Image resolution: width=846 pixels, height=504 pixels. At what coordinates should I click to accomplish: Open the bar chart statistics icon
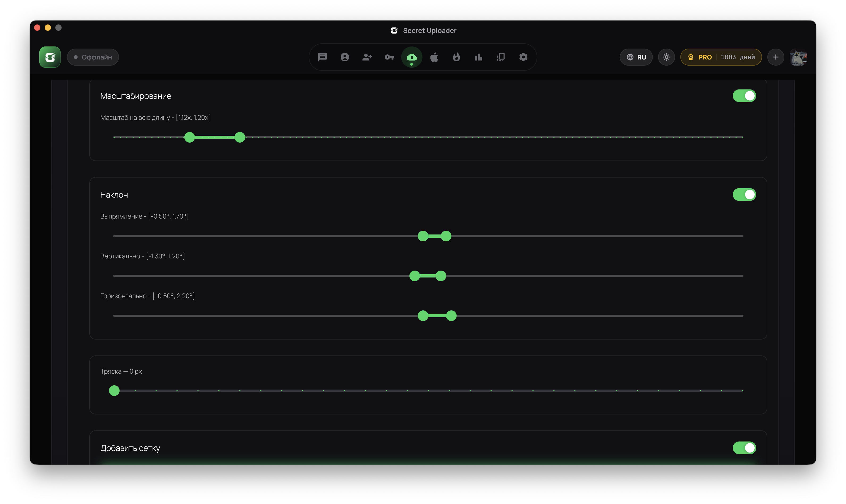(479, 57)
